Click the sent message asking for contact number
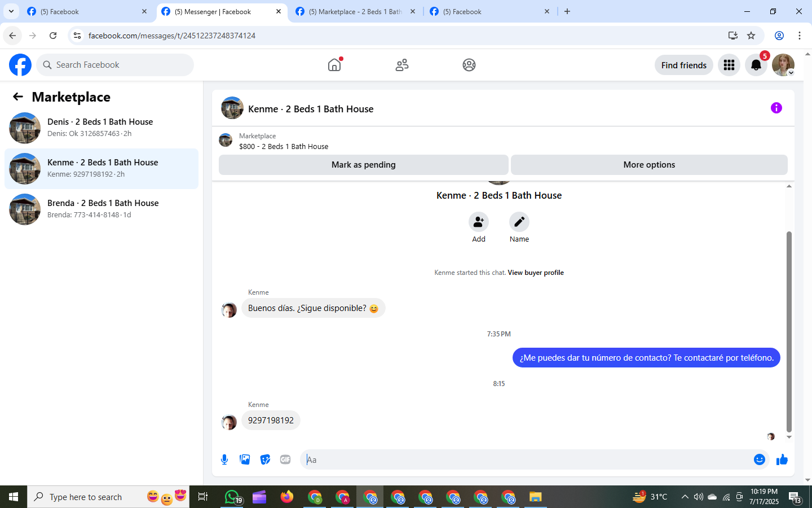812x508 pixels. (646, 358)
